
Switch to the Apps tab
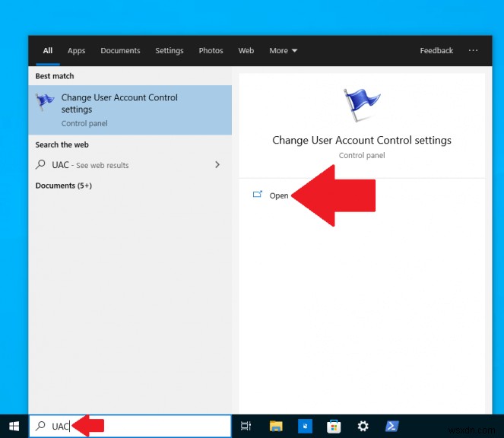point(76,50)
